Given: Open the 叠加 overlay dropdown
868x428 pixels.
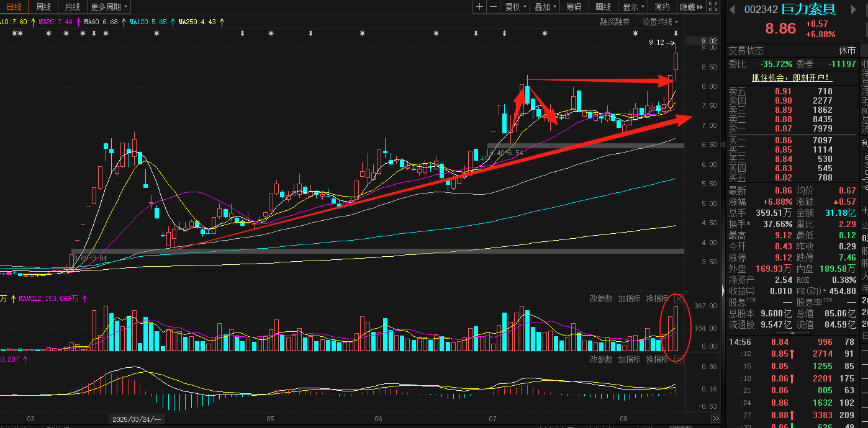Looking at the screenshot, I should [545, 7].
